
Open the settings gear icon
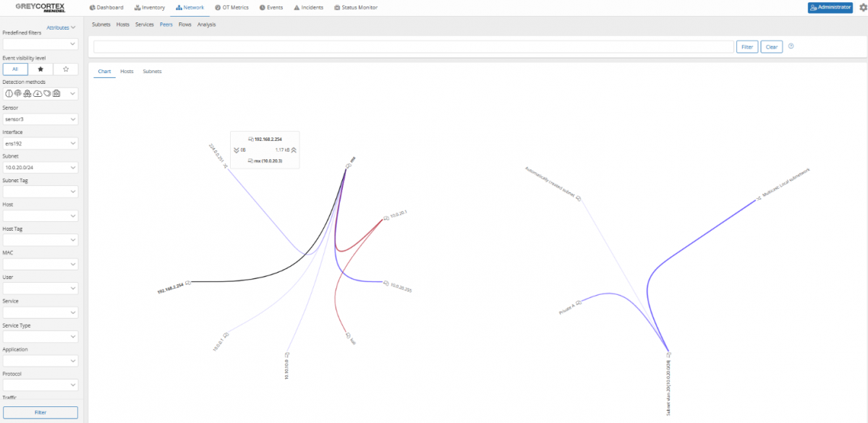tap(861, 7)
